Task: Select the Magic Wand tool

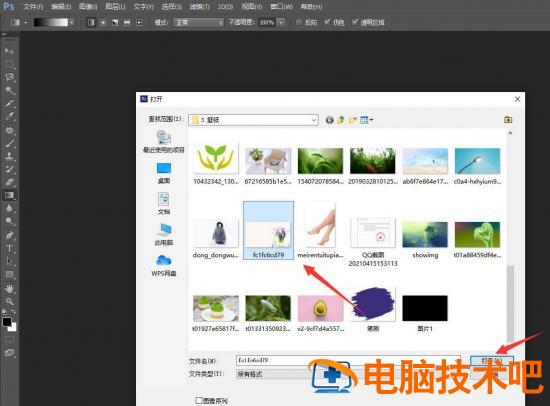Action: coord(9,90)
